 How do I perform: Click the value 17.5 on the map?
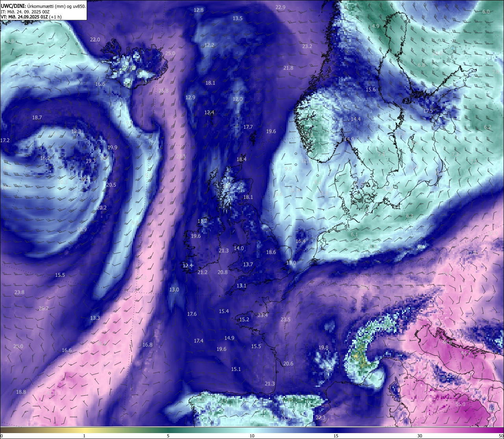(x=428, y=111)
